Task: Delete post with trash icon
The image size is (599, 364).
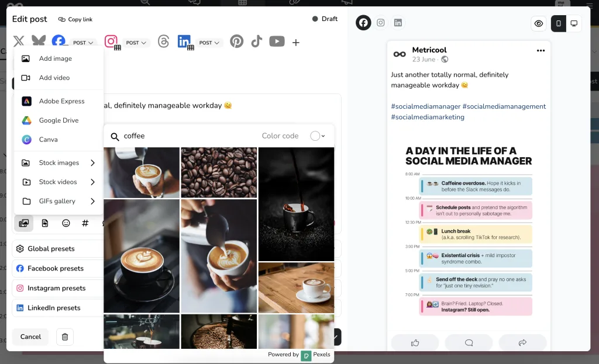Action: [65, 337]
